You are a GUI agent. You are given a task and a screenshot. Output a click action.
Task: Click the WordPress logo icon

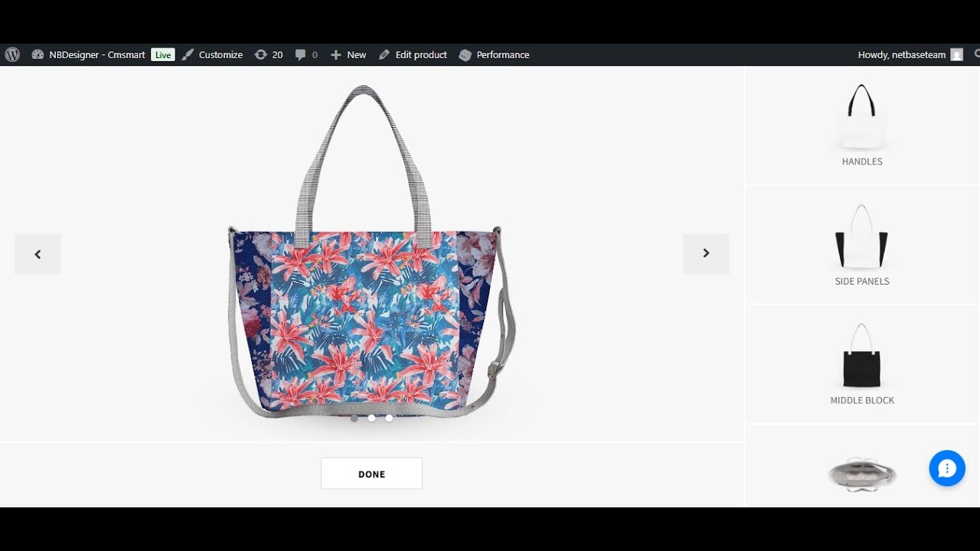click(x=12, y=54)
